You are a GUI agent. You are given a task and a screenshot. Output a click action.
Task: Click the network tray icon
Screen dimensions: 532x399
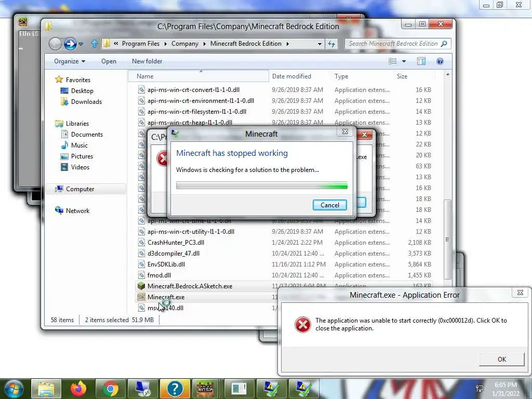[480, 389]
